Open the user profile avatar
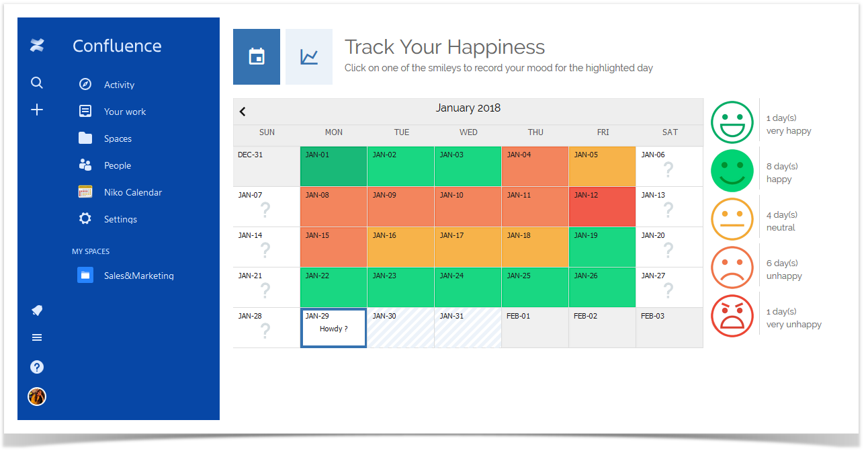The image size is (868, 453). pyautogui.click(x=37, y=397)
